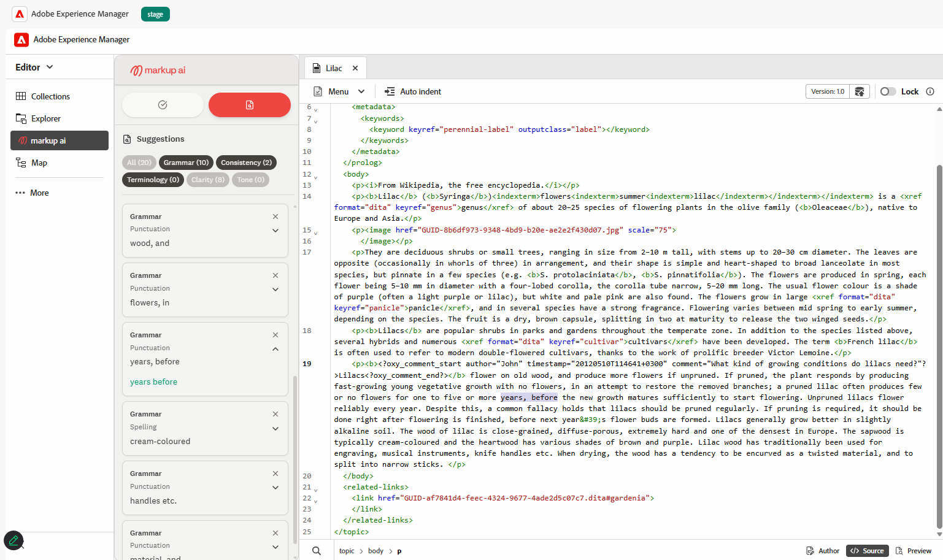The image size is (943, 560).
Task: Open the search magnifier at editor bottom
Action: pos(317,551)
